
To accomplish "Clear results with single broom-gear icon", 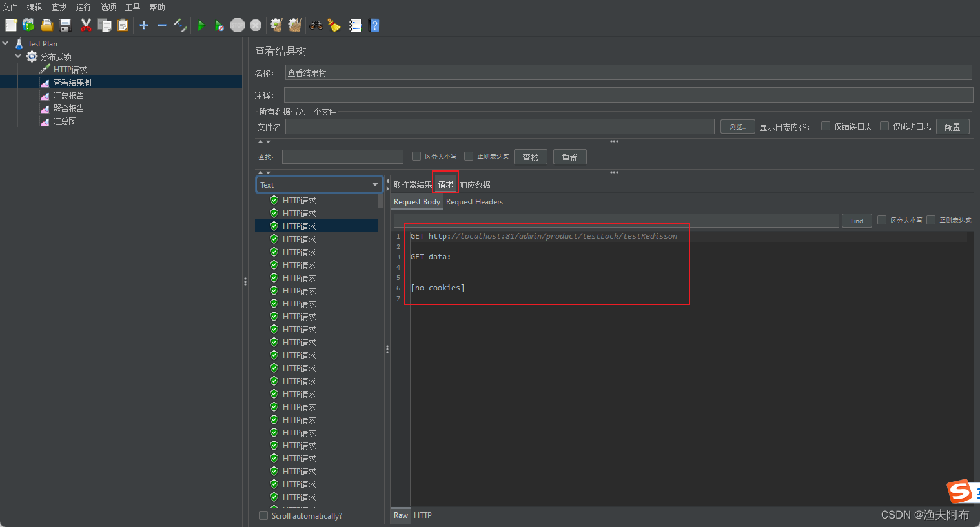I will coord(276,25).
